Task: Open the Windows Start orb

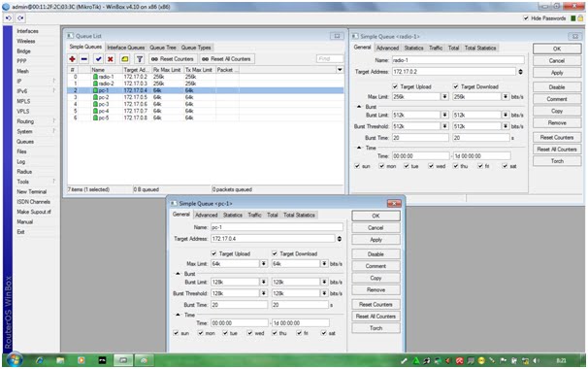Action: 14,360
